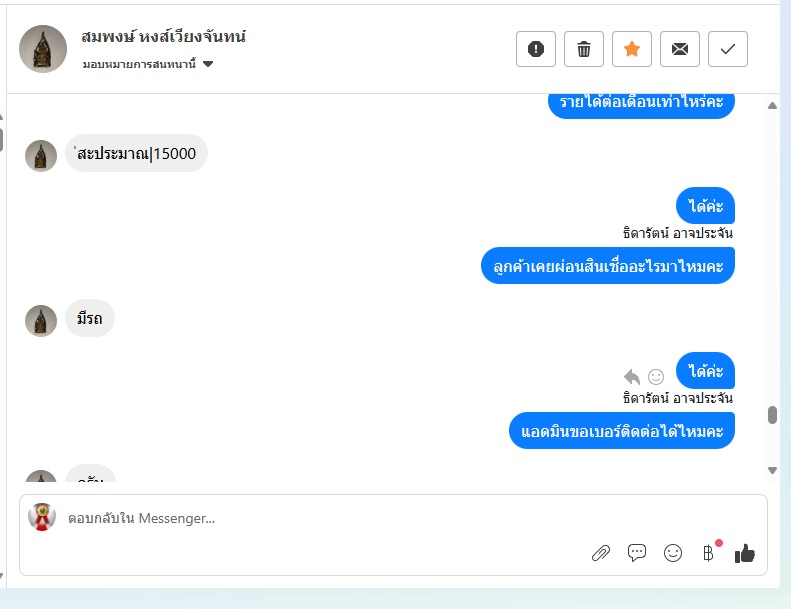Open the Baht payment request icon
Screen dimensions: 791x609
tap(709, 553)
